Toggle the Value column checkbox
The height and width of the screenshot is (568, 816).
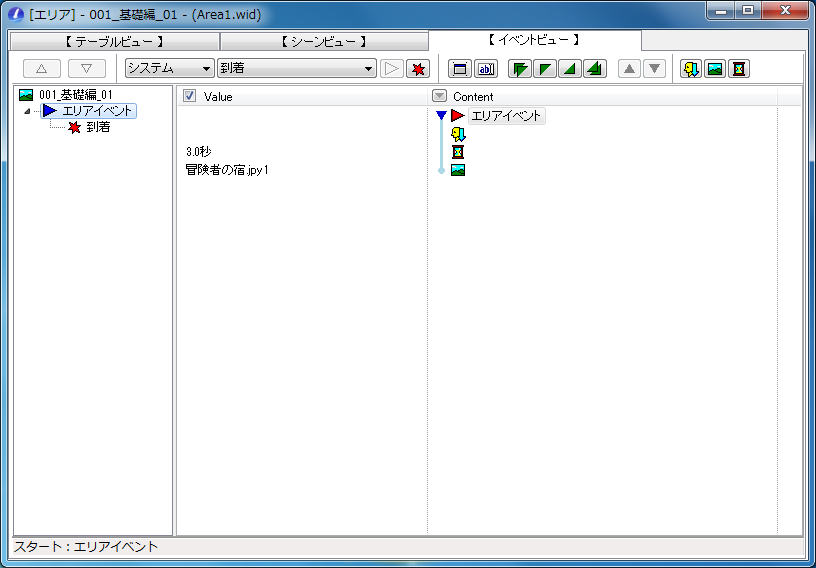coord(189,96)
